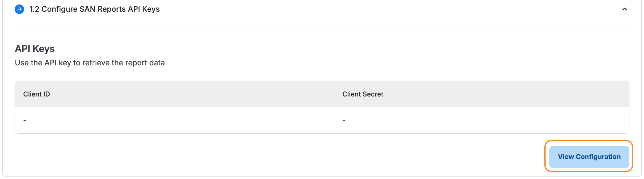
Task: Collapse section 1.2 with the chevron
Action: (624, 9)
